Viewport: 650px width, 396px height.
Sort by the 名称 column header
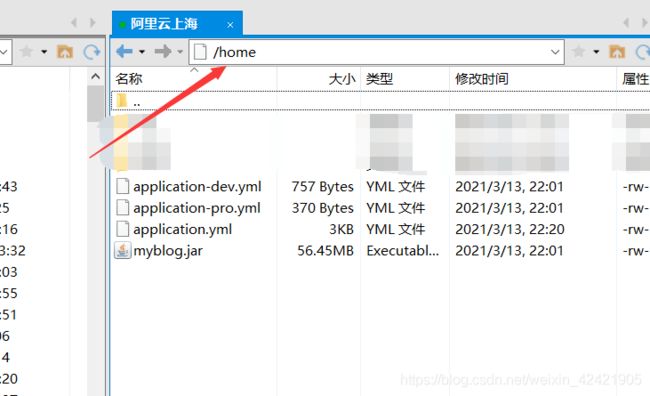[x=129, y=79]
